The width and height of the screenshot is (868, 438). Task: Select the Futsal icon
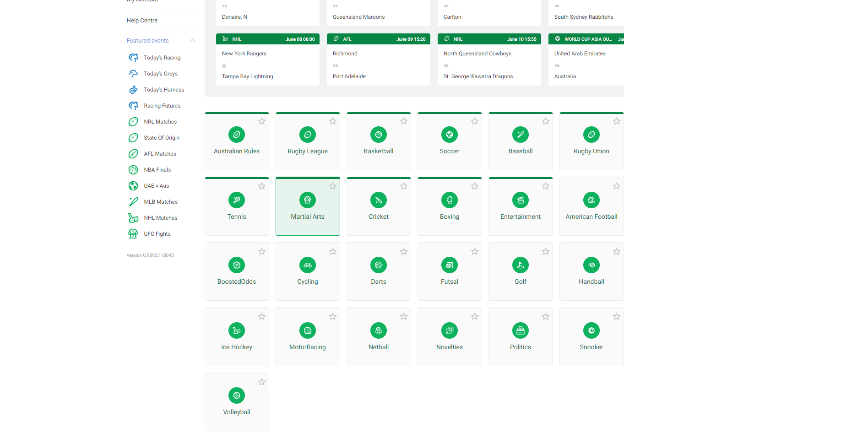(450, 265)
